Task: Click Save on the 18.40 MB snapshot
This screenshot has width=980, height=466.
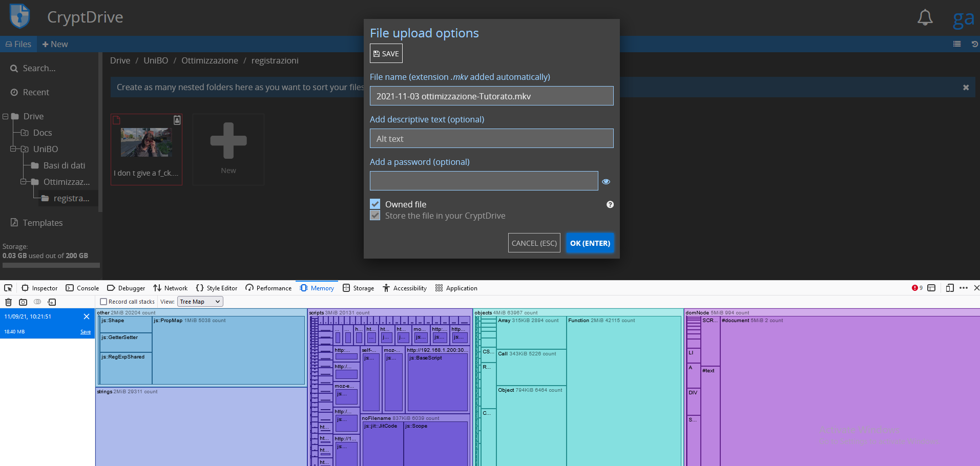Action: [x=85, y=331]
